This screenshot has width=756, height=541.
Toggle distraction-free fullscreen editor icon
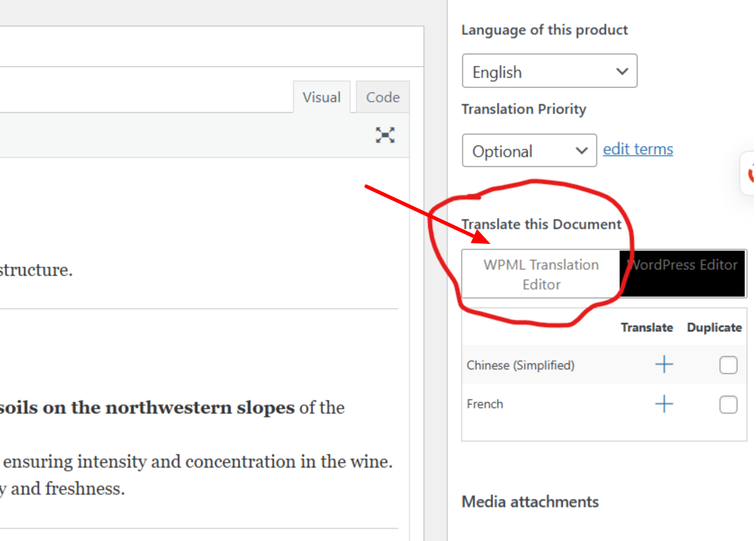click(385, 135)
